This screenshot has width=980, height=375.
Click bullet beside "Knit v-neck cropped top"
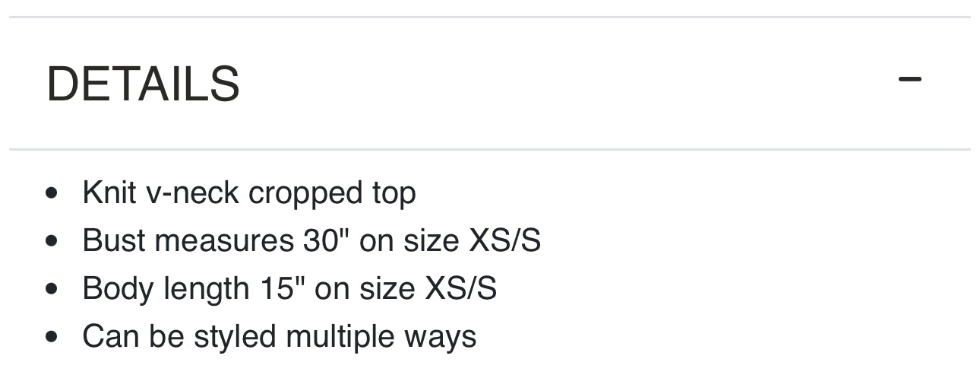pyautogui.click(x=52, y=194)
